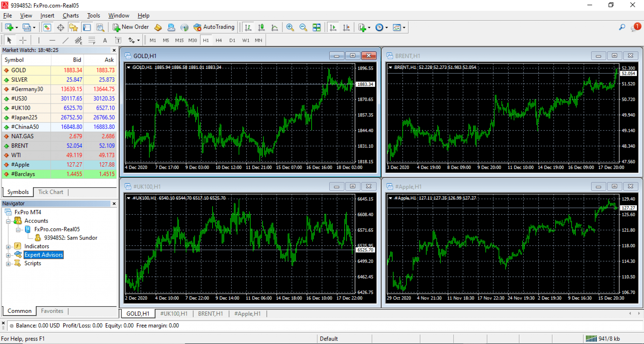Open the Templates dropdown arrow
Screen dimensions: 644x344
pos(404,28)
